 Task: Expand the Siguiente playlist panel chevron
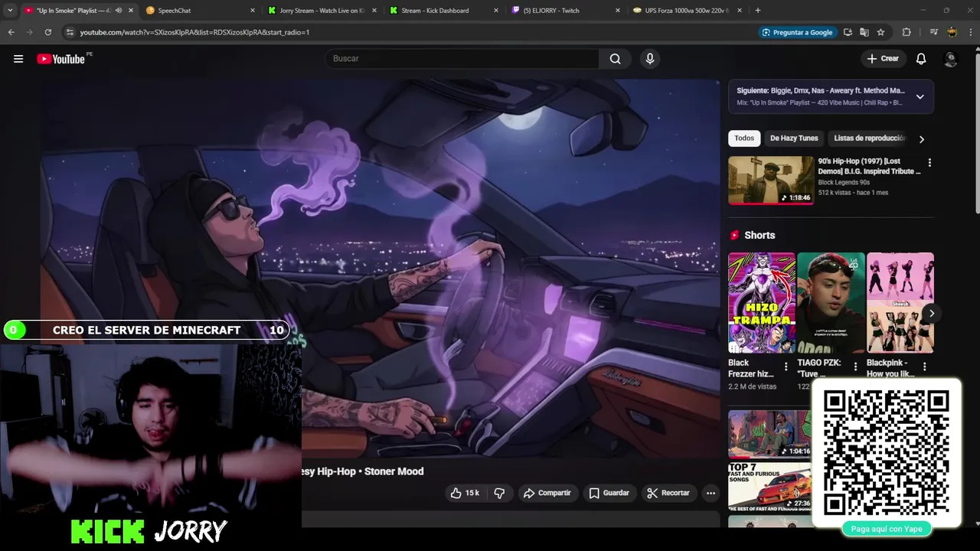pyautogui.click(x=920, y=96)
